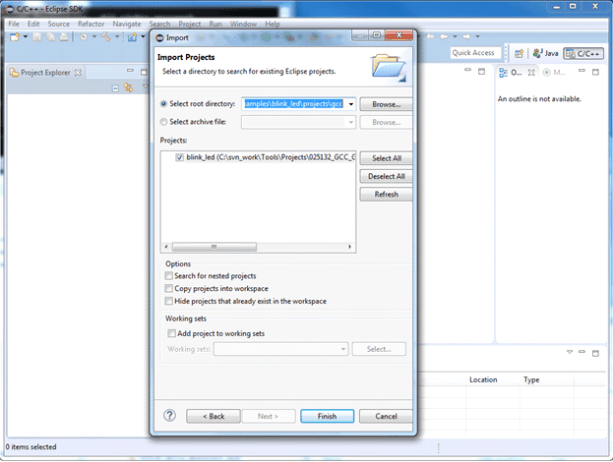Open the build configuration dropdown arrow
Screen dimensions: 613x462
[x=94, y=36]
